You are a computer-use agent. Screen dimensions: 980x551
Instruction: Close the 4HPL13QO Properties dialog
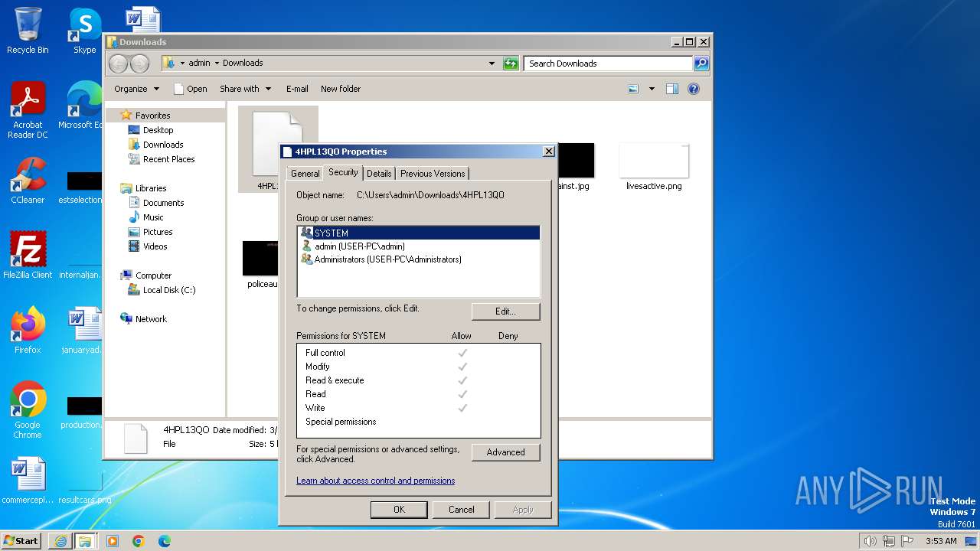548,152
